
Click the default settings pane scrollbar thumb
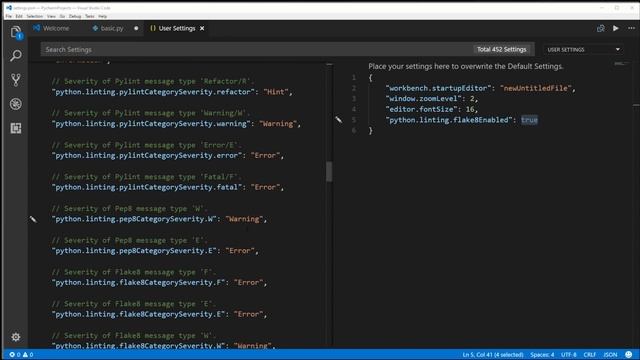click(x=329, y=171)
